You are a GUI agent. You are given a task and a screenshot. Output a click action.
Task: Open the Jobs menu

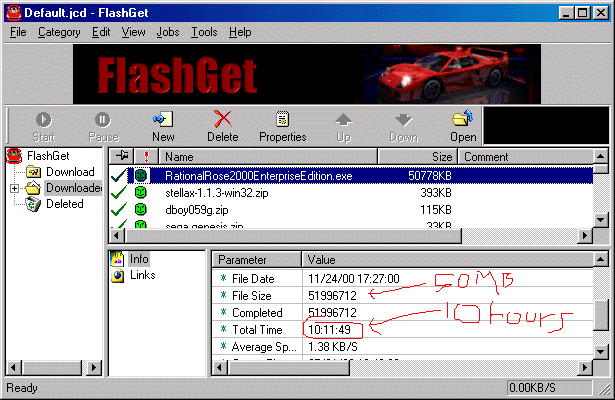coord(168,32)
